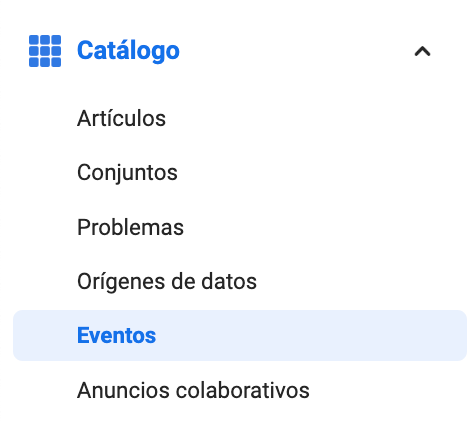Image resolution: width=476 pixels, height=424 pixels.
Task: Collapse the Catálogo section with the chevron
Action: pyautogui.click(x=422, y=51)
